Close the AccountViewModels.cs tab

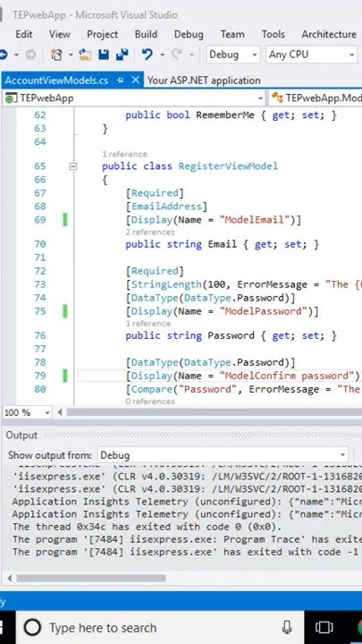pyautogui.click(x=136, y=80)
